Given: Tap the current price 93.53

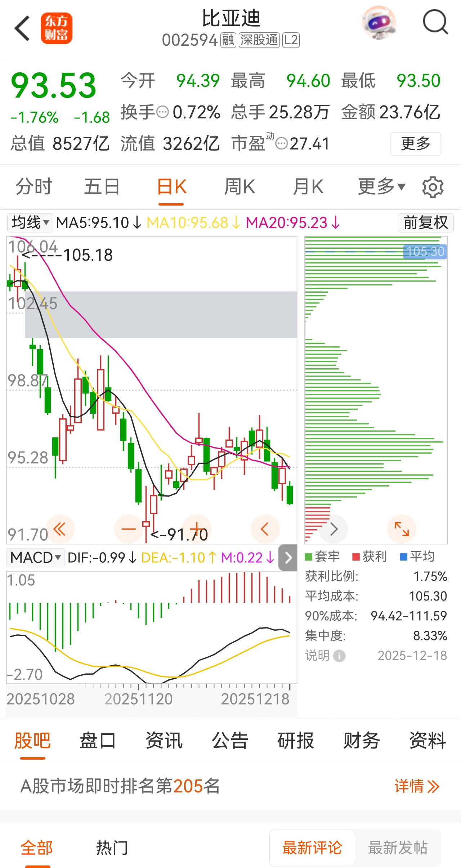Looking at the screenshot, I should pos(54,85).
